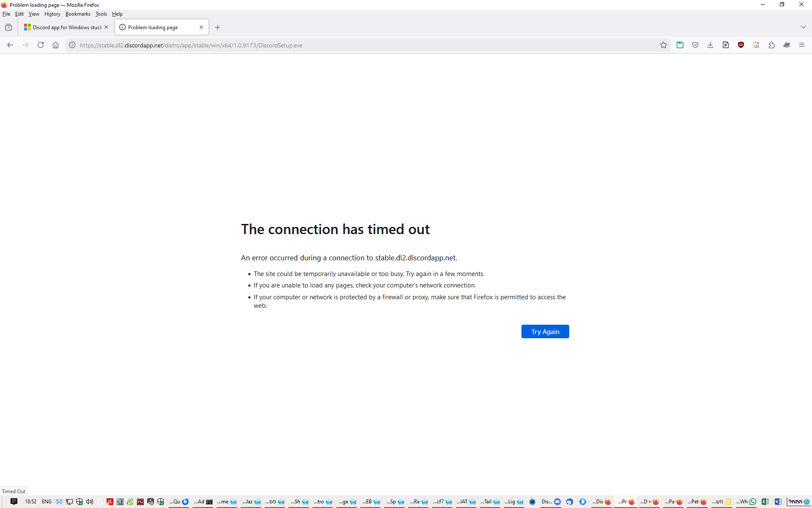Click the Reload page icon

pos(41,45)
